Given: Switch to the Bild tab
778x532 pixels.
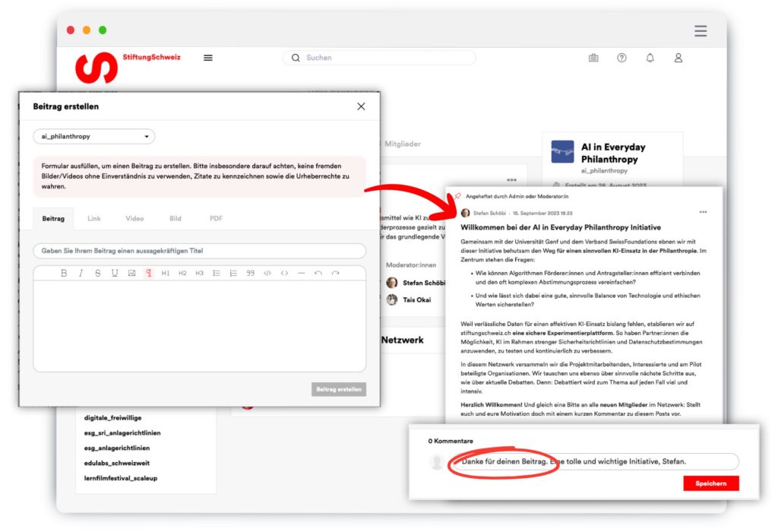Looking at the screenshot, I should click(176, 218).
